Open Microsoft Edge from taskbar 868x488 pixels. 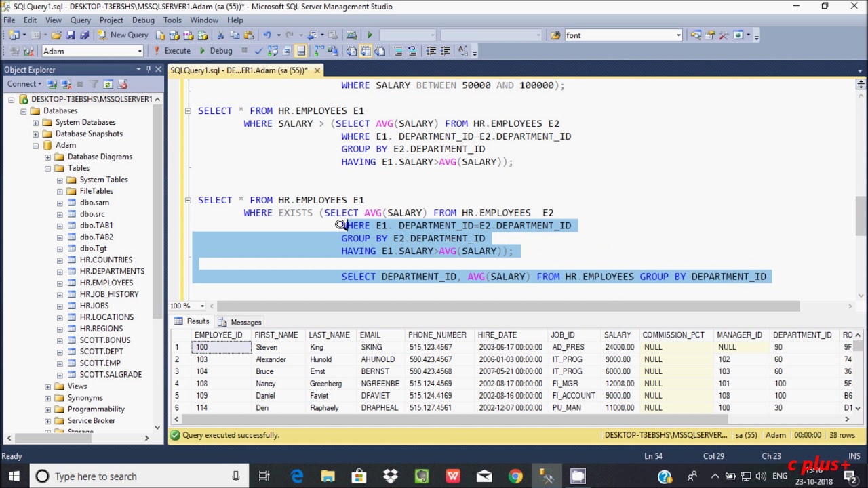point(297,476)
